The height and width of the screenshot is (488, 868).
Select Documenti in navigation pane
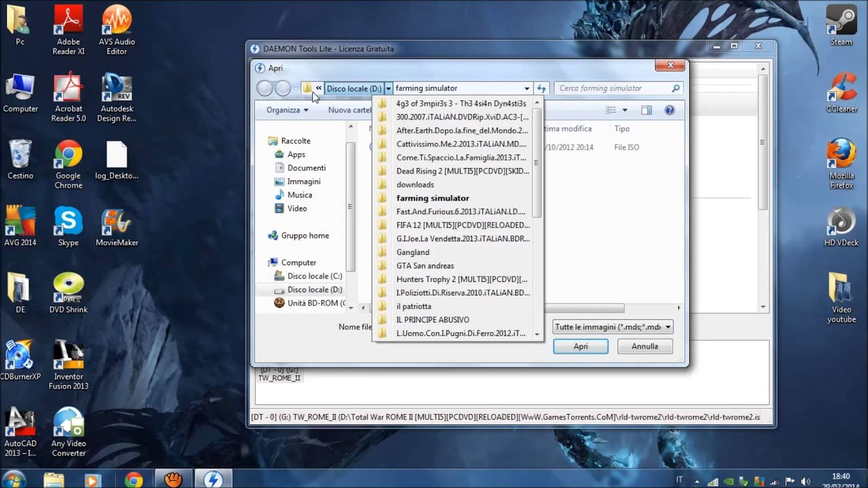click(307, 168)
